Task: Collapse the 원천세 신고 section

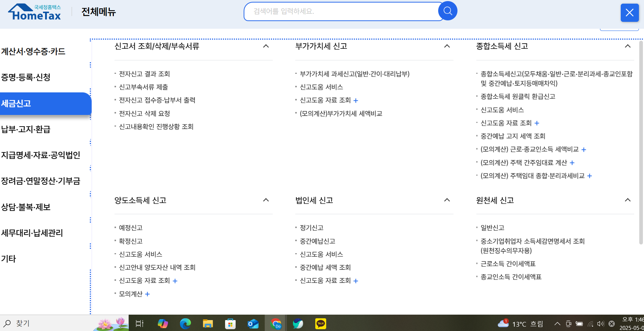Action: (628, 200)
